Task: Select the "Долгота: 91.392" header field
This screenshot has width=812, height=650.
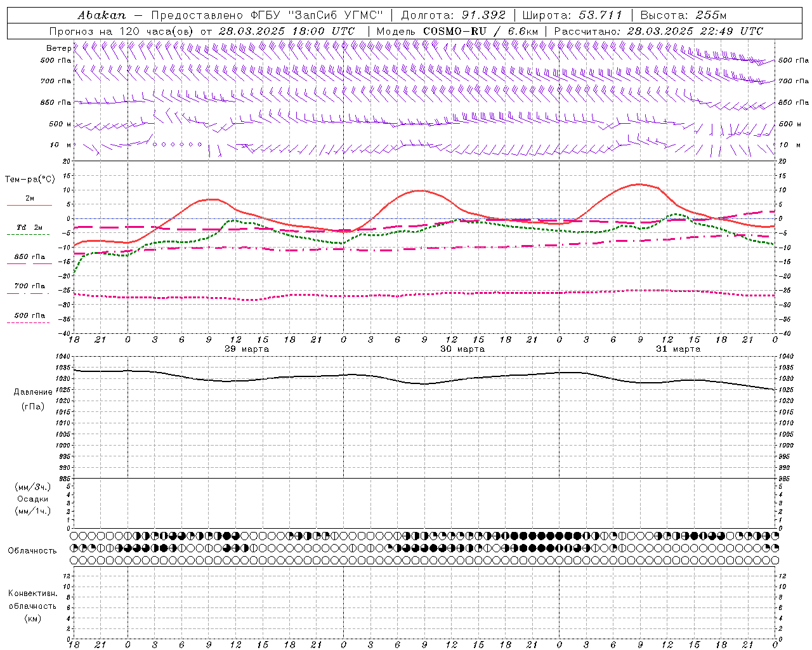Action: coord(453,15)
